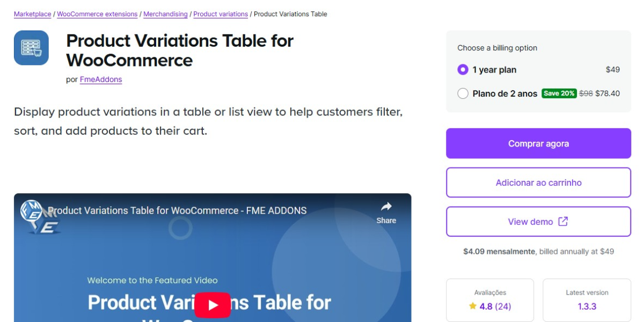Open Product variations breadcrumb link
Viewport: 644px width, 322px height.
tap(221, 14)
